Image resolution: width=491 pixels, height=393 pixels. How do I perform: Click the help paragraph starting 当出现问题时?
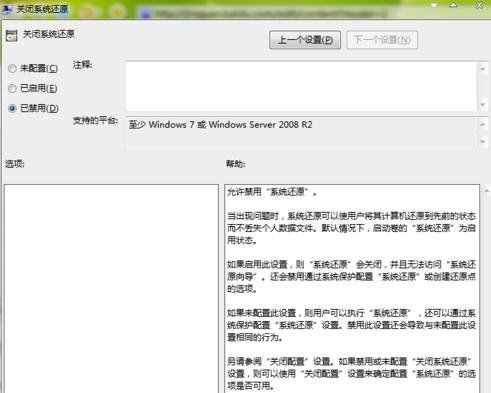pos(351,228)
